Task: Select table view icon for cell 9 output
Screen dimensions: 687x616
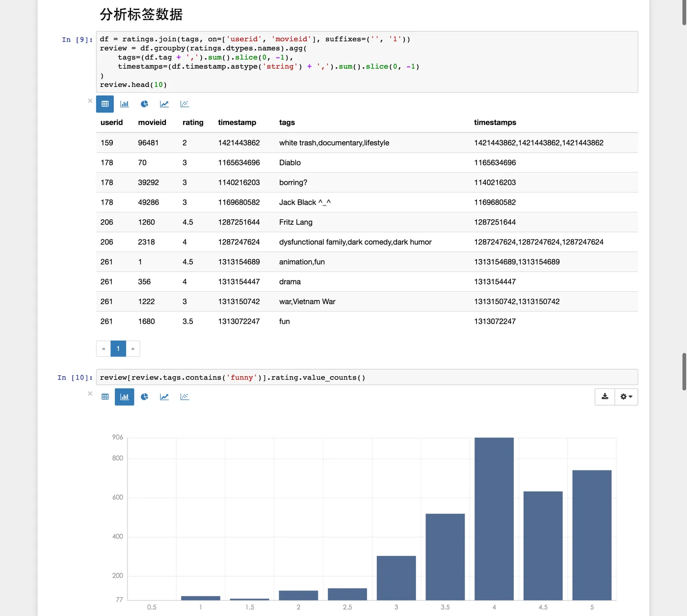Action: click(105, 104)
